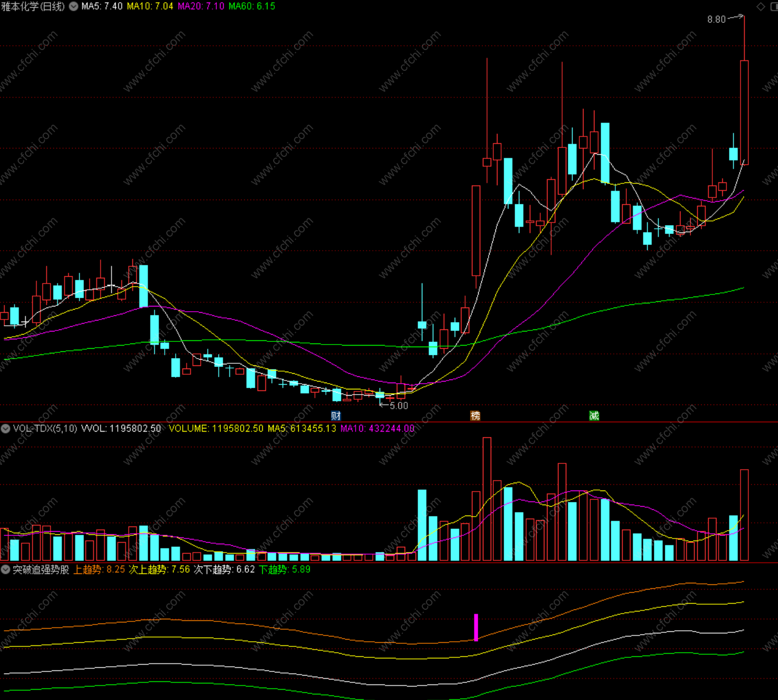Open the 财 event marker

(x=336, y=415)
